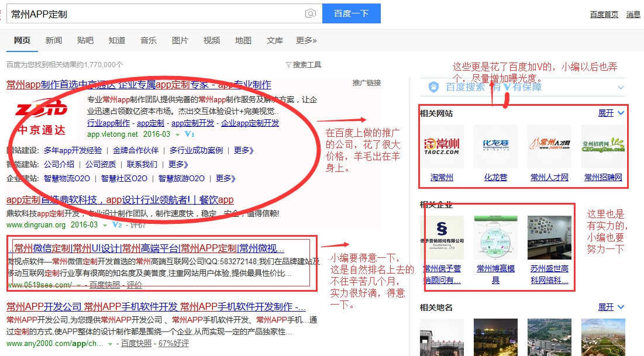Click the 常州人才网 site logo
The width and height of the screenshot is (644, 356).
[550, 147]
